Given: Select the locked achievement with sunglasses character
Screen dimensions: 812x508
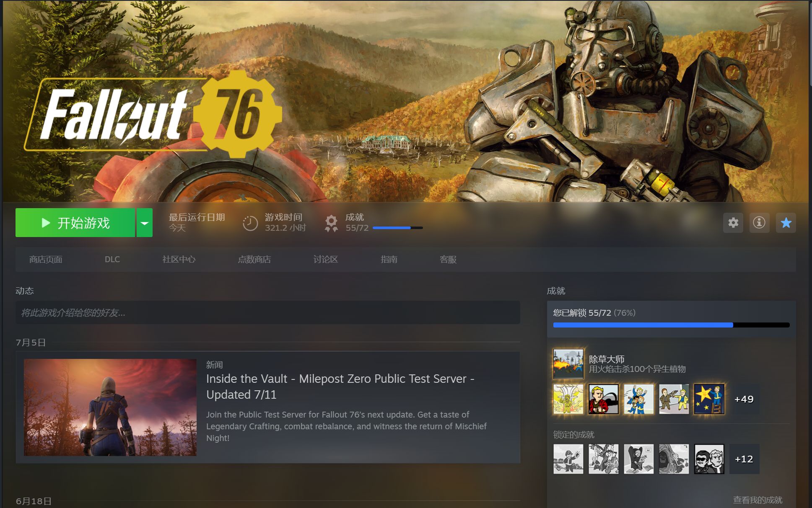Looking at the screenshot, I should coord(709,459).
